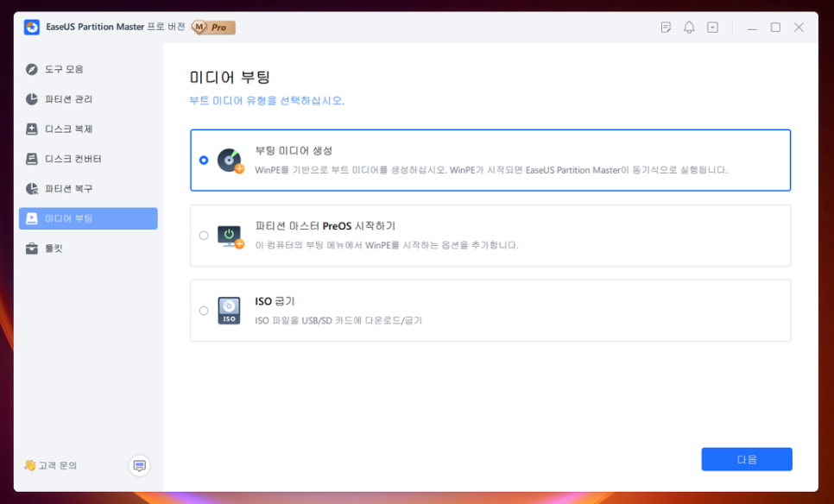Click the 디스크 복제 icon
Viewport: 834px width, 504px height.
(32, 129)
